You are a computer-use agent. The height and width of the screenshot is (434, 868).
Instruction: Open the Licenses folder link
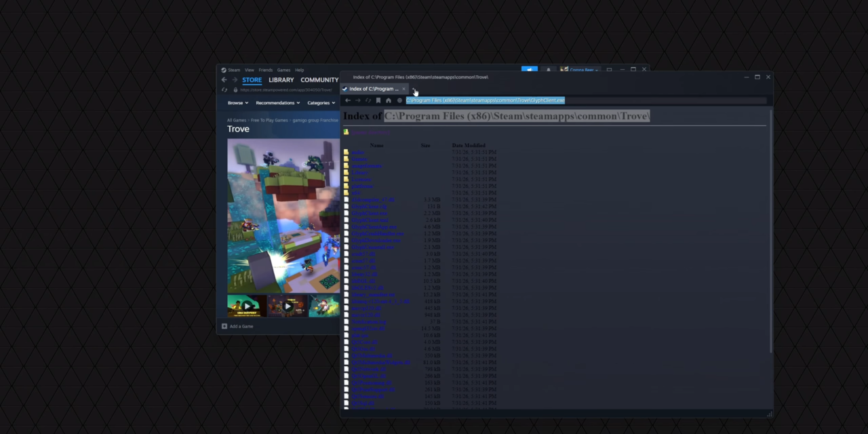point(361,179)
